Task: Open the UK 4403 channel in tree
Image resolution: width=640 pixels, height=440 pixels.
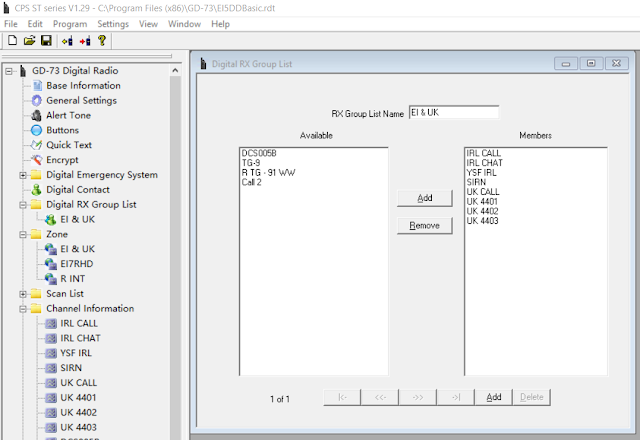Action: [78, 427]
